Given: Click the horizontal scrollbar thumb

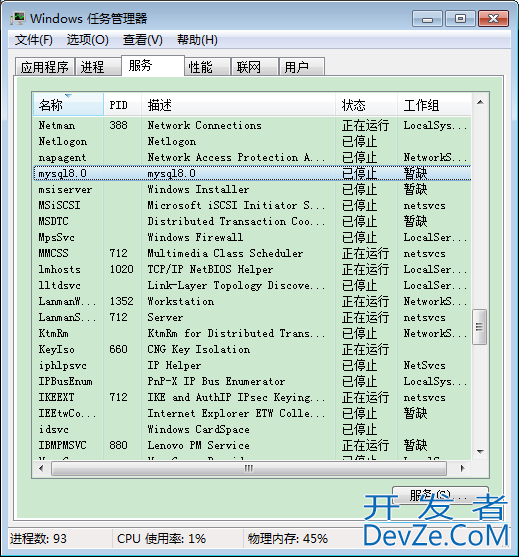Looking at the screenshot, I should click(249, 469).
